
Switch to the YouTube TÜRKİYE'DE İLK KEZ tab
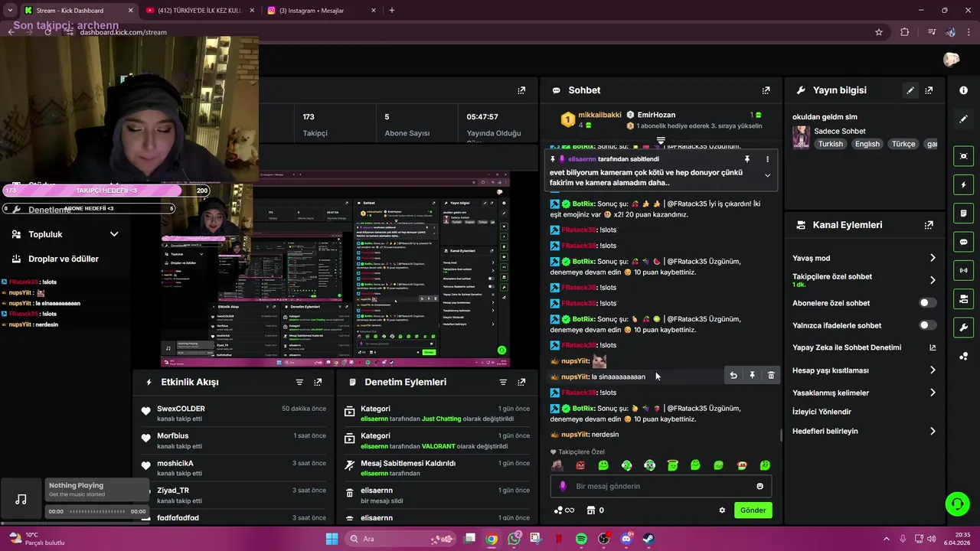point(199,11)
